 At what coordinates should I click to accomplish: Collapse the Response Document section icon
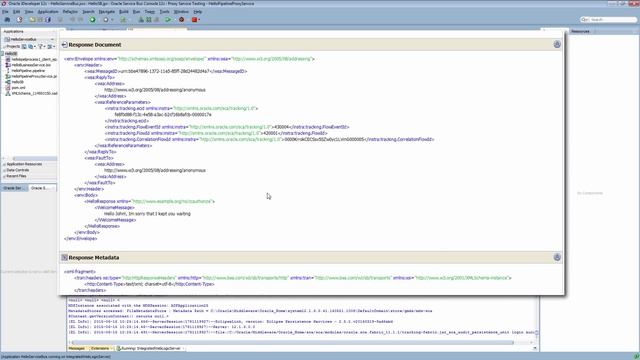click(x=64, y=44)
